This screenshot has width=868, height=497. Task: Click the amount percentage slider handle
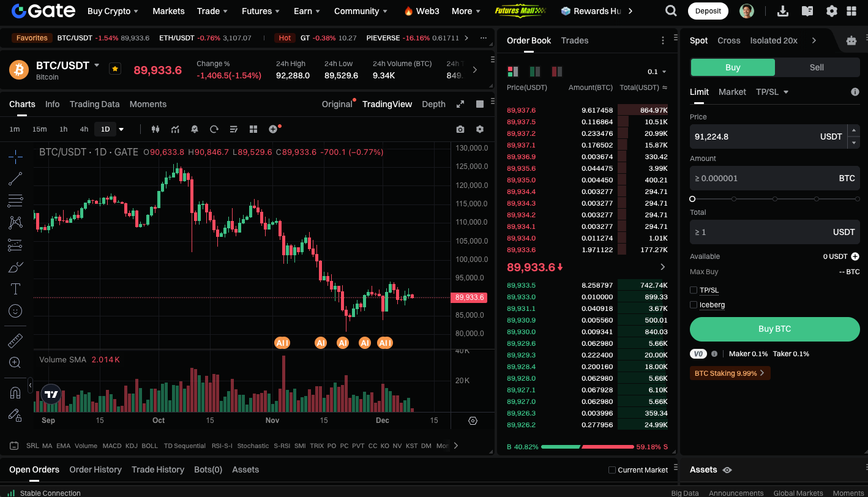(x=692, y=199)
